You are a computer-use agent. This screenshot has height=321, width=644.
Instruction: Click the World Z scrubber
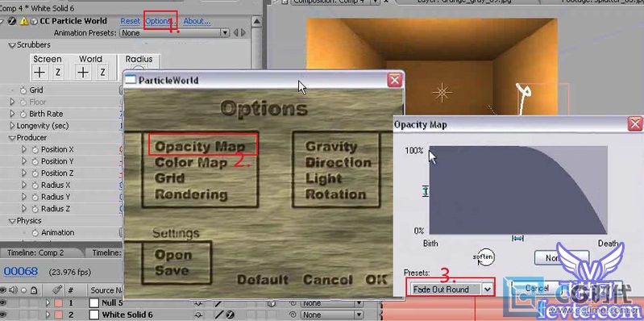[102, 73]
